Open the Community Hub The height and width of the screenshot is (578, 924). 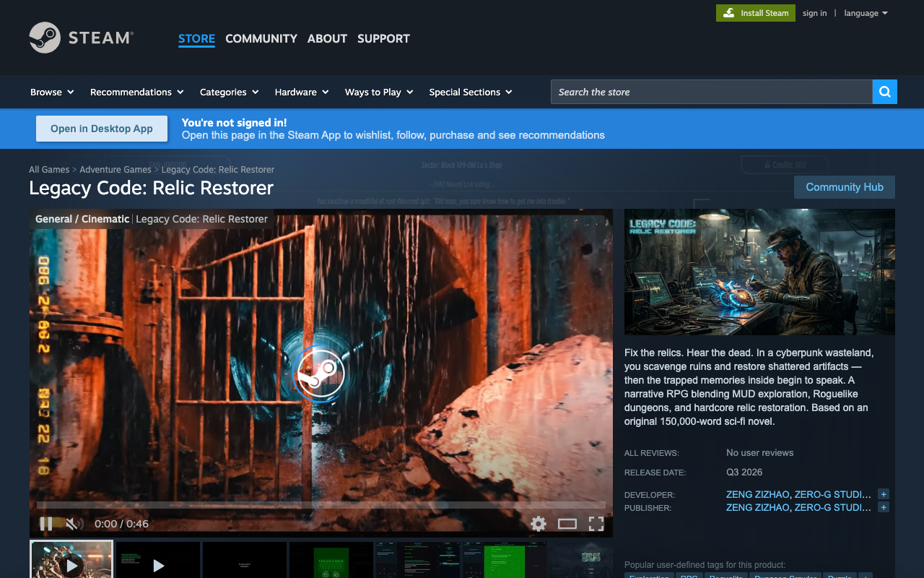(845, 187)
